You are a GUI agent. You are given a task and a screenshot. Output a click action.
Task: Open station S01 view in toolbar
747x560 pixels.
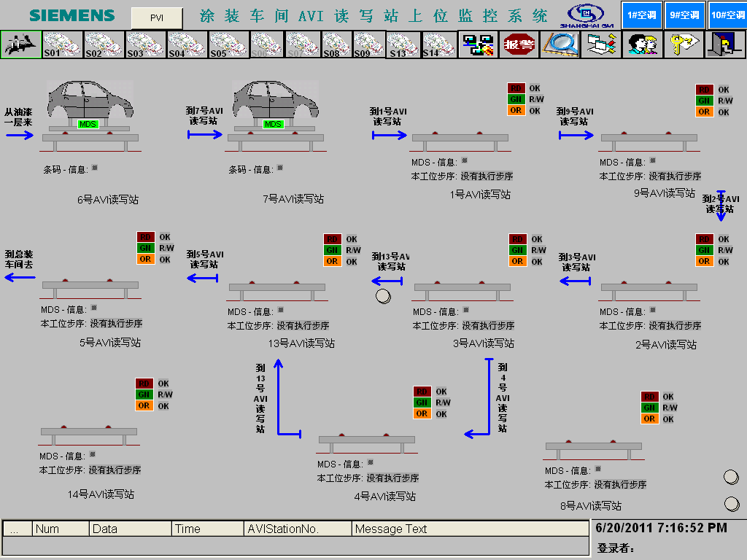click(x=62, y=44)
